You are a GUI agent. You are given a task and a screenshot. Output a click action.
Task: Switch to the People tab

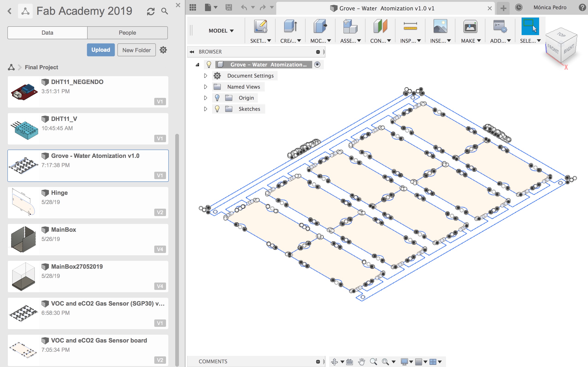[x=127, y=33]
